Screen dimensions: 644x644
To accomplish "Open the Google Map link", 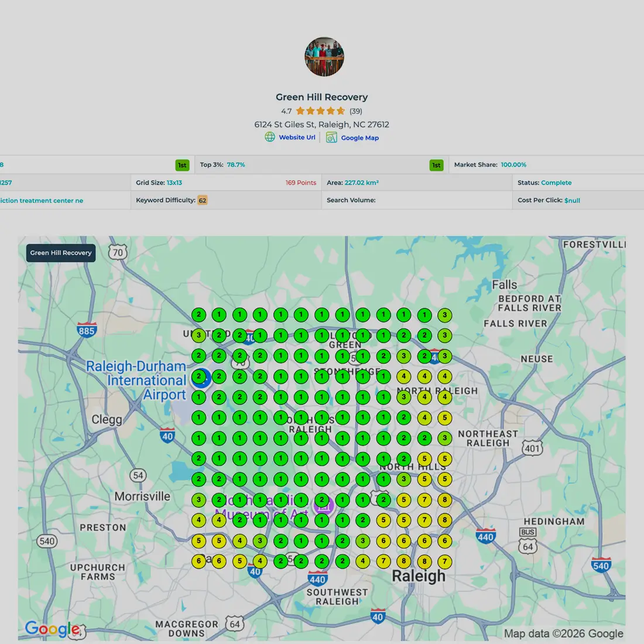I will pos(360,138).
